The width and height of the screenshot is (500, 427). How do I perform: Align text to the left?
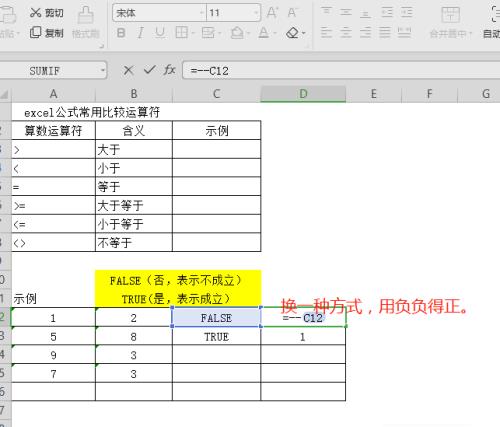(326, 33)
